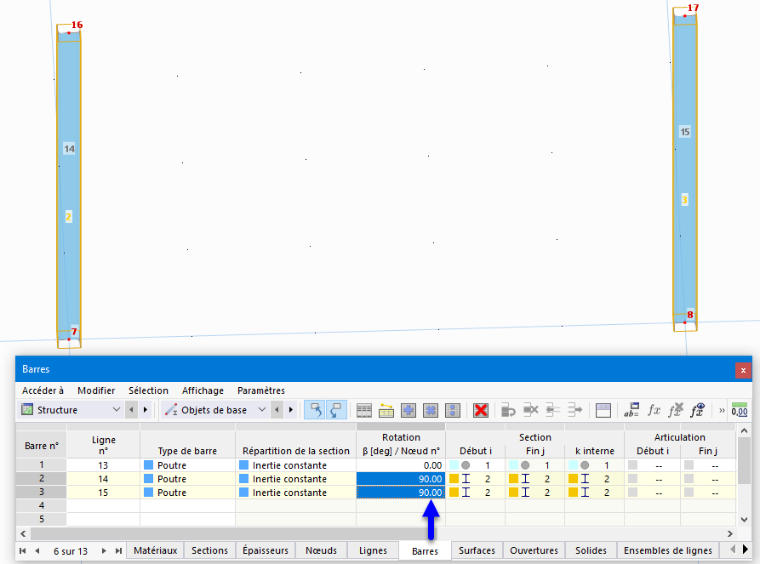Click the blue X cell icon

430,410
